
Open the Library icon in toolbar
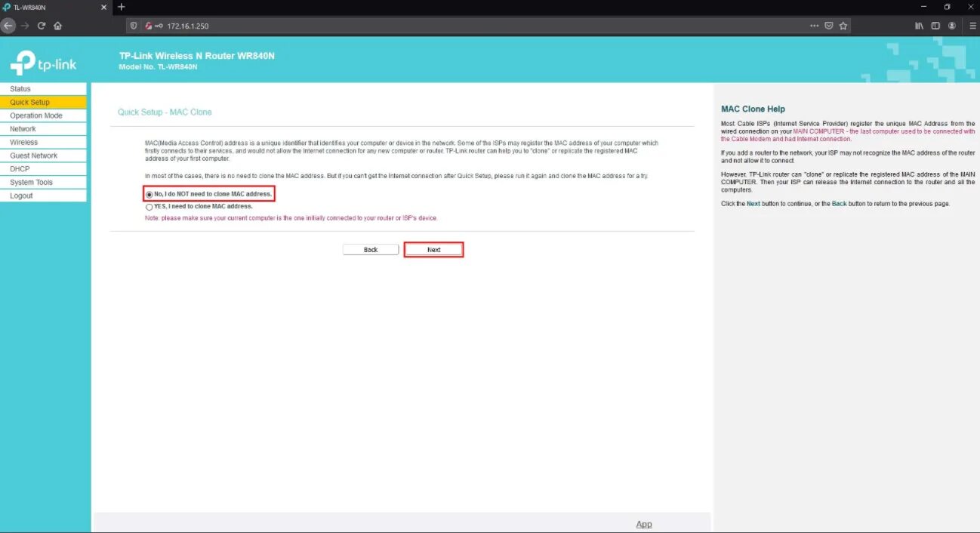pyautogui.click(x=919, y=26)
